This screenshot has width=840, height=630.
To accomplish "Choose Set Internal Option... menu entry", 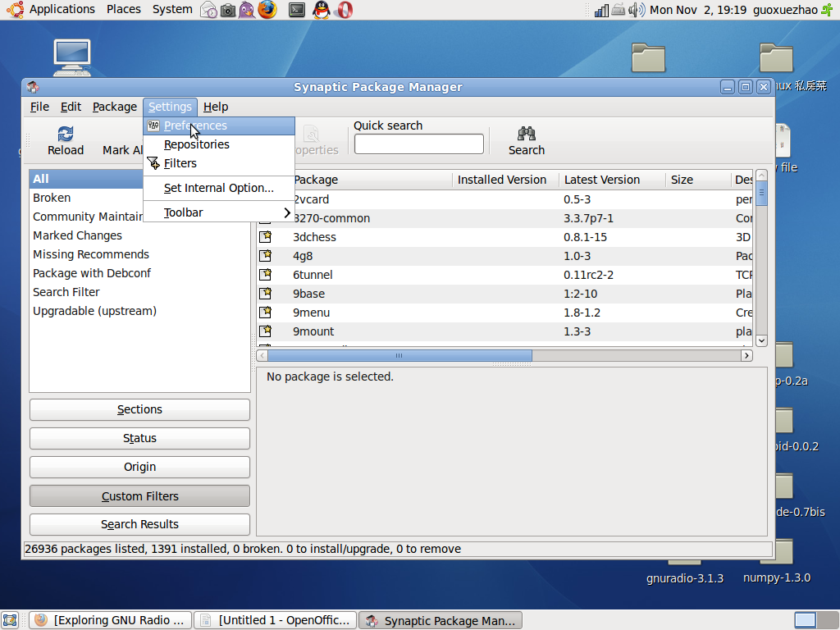I will coord(219,188).
